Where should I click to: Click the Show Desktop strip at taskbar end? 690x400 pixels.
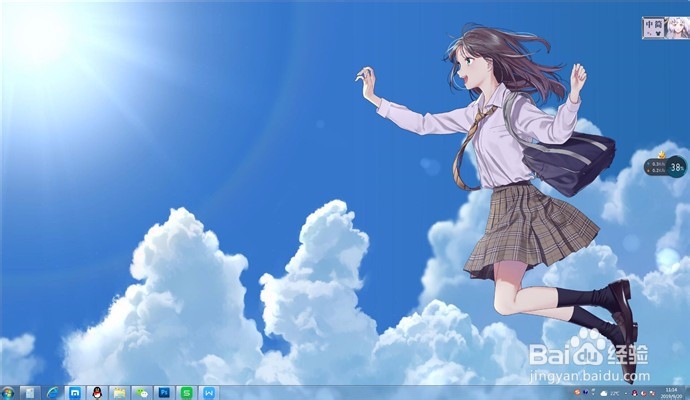pyautogui.click(x=687, y=393)
